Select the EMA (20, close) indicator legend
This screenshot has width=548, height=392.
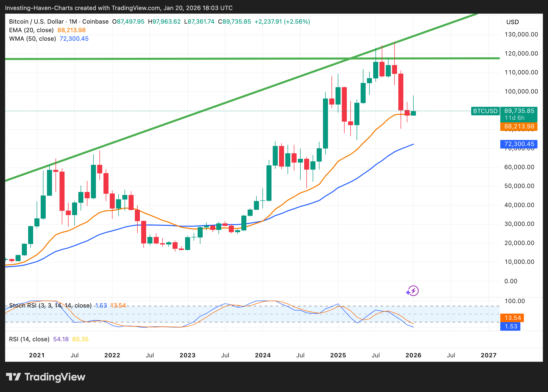[31, 30]
